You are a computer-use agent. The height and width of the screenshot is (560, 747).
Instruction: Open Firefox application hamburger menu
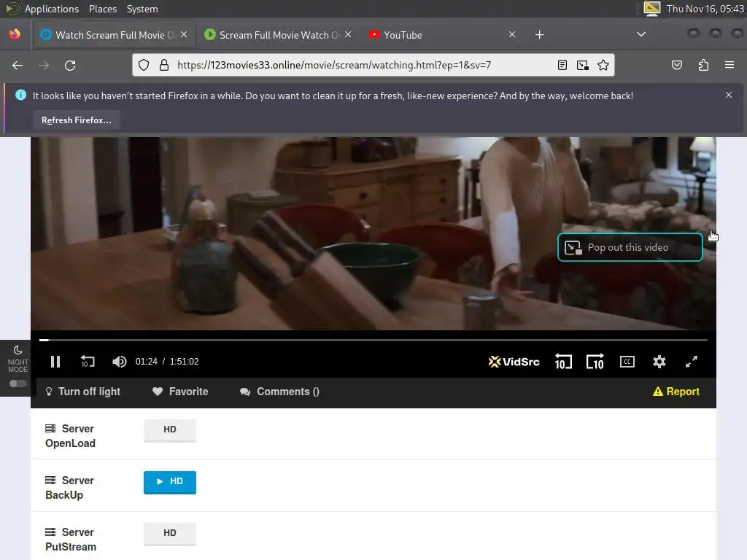(729, 65)
